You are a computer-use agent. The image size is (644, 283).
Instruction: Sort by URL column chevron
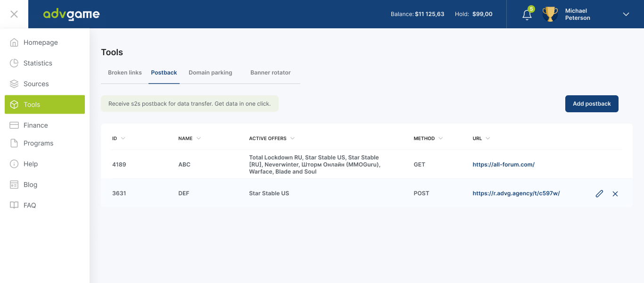pos(488,138)
